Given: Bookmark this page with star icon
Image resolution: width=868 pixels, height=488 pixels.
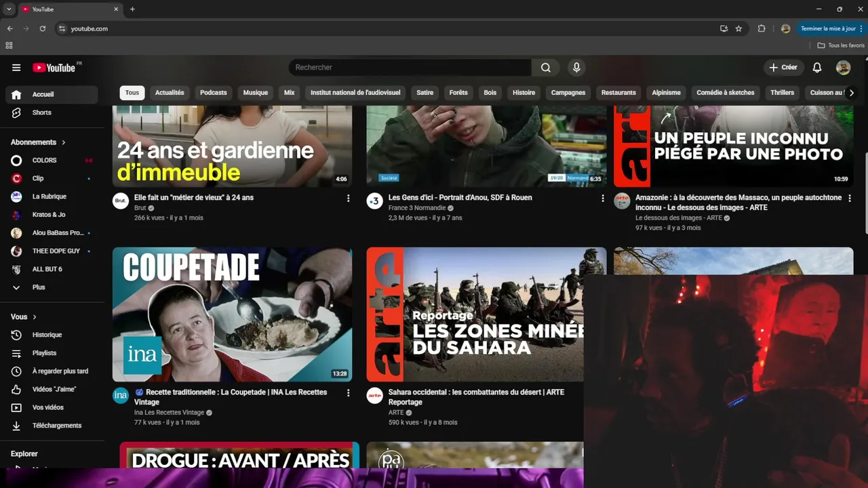Looking at the screenshot, I should pyautogui.click(x=738, y=28).
